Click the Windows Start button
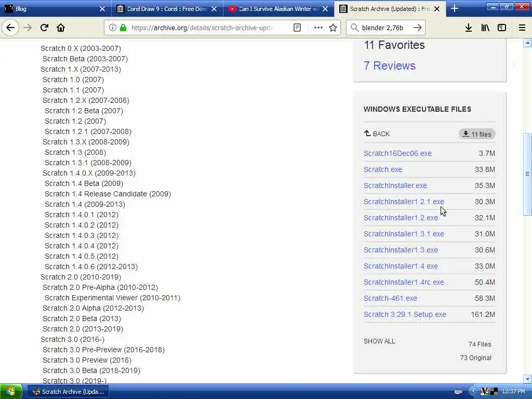Image resolution: width=532 pixels, height=399 pixels. [x=10, y=392]
